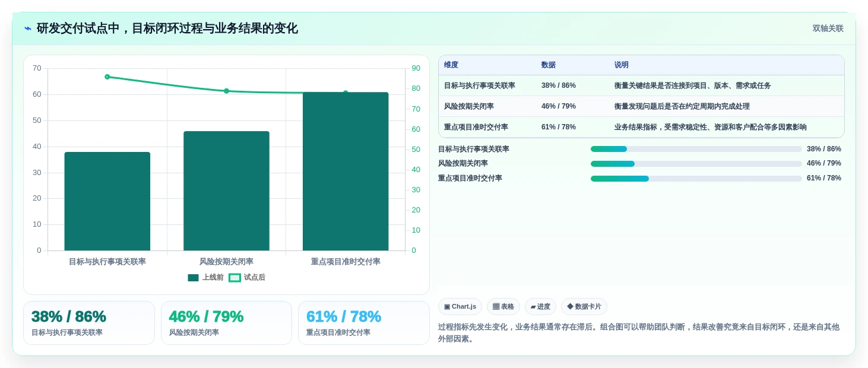Click the 风险按期关闭率 progress bar
868x368 pixels.
[x=696, y=164]
